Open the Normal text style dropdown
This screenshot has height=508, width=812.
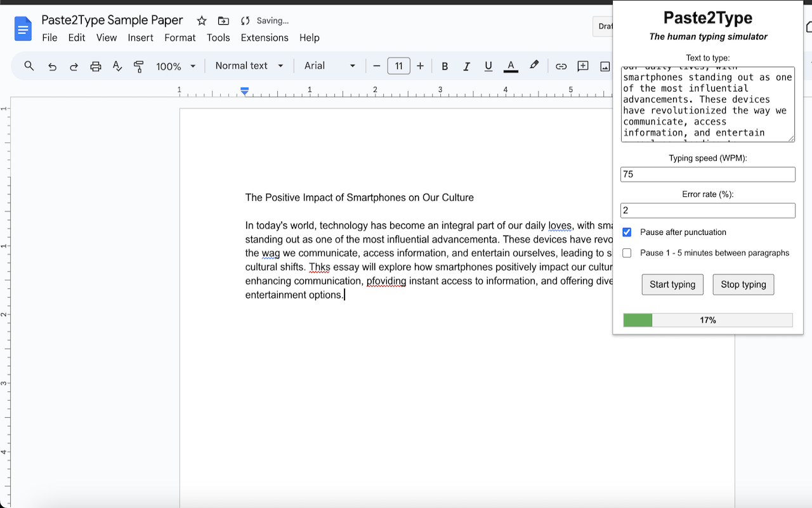[x=249, y=66]
